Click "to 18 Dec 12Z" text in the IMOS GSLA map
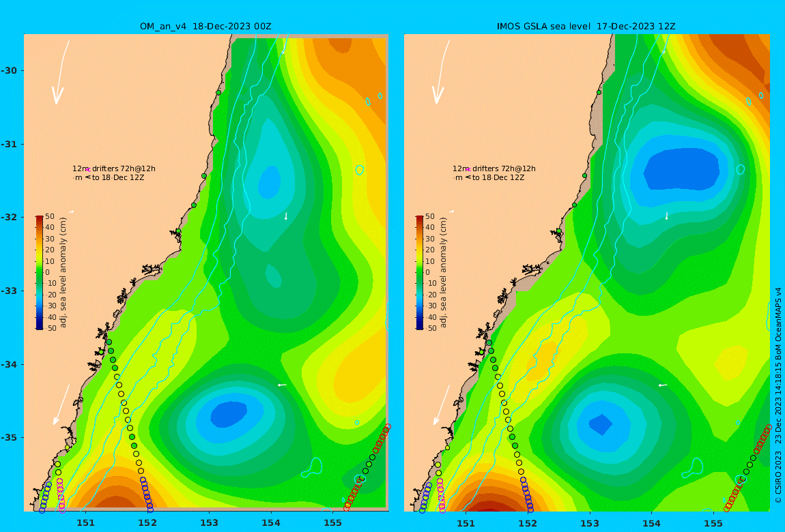Screen dimensions: 785x532 [498, 177]
